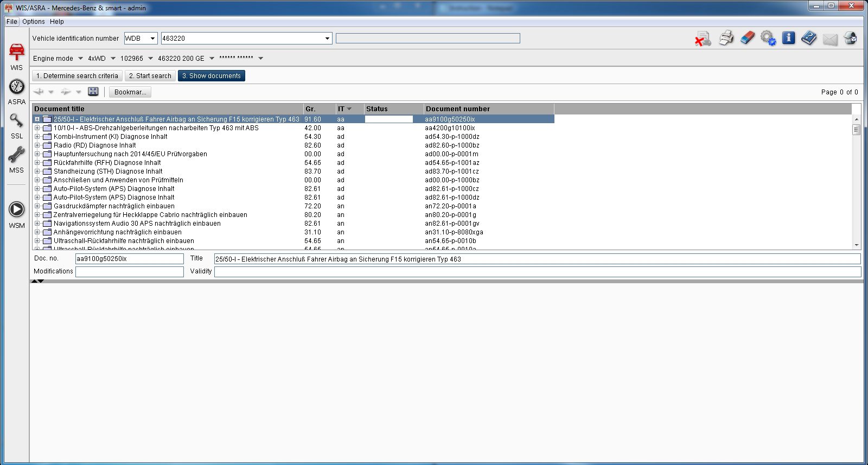The height and width of the screenshot is (465, 868).
Task: Open the 102965 dropdown
Action: pyautogui.click(x=150, y=59)
